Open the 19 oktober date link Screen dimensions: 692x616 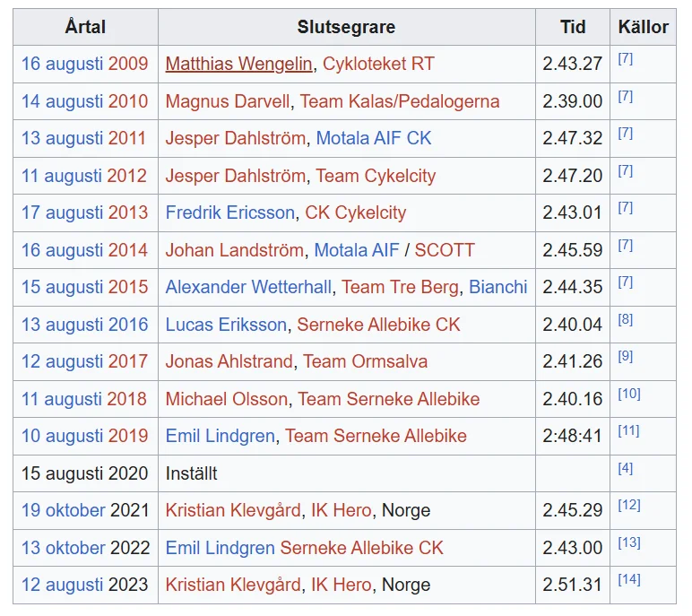(x=64, y=510)
